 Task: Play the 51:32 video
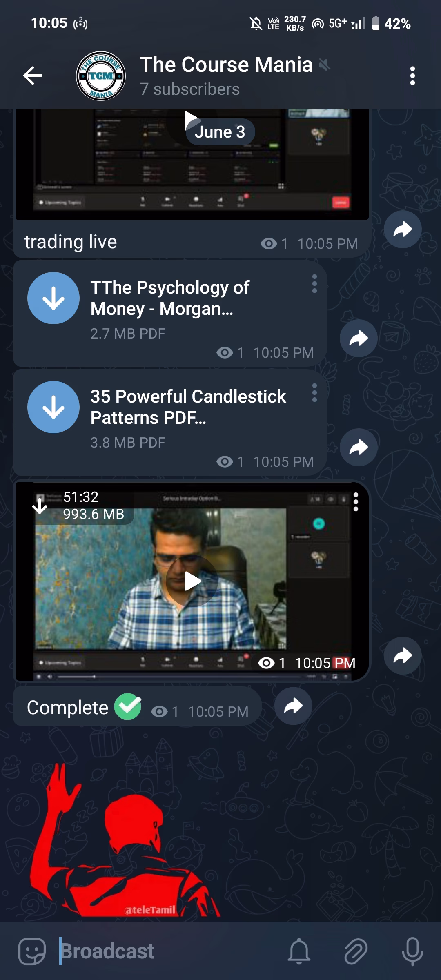point(192,581)
